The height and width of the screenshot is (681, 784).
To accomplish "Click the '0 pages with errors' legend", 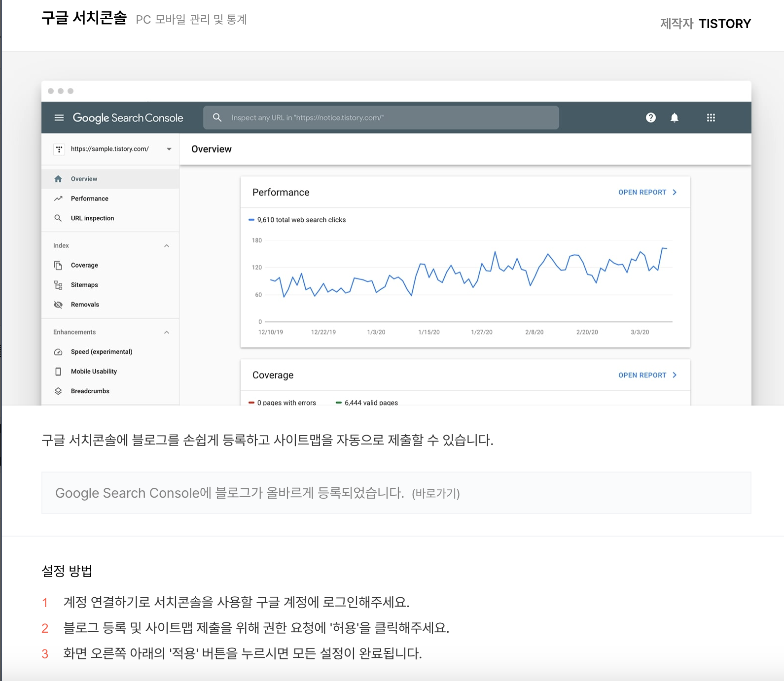I will (x=282, y=403).
